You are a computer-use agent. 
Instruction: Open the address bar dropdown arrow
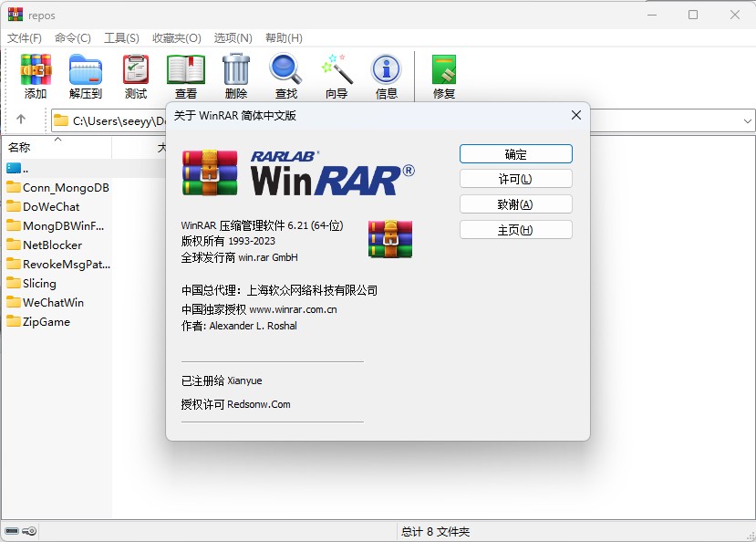(747, 120)
